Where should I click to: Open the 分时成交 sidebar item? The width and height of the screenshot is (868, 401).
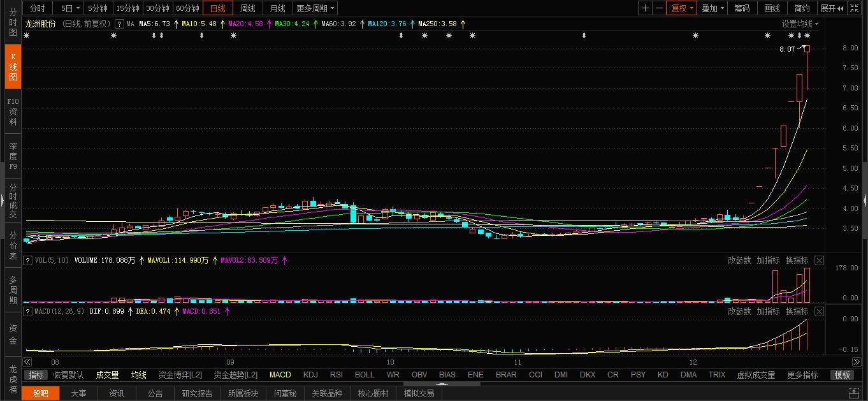pyautogui.click(x=13, y=201)
